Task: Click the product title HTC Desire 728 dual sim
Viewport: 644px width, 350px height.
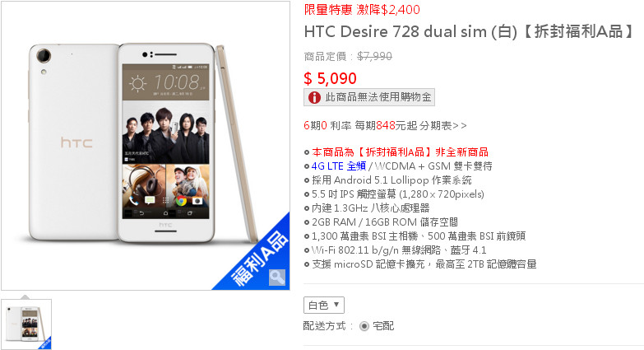Action: pyautogui.click(x=410, y=31)
